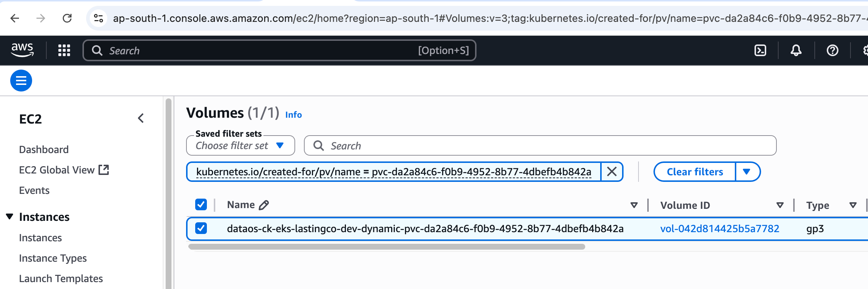Toggle the blue hamburger navigation button

[x=21, y=81]
